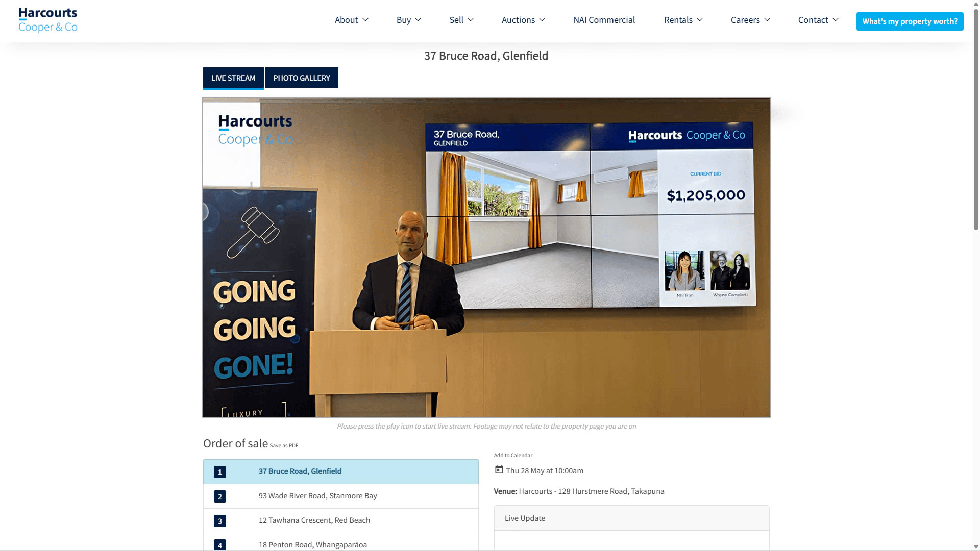
Task: Click Save as PDF link
Action: point(284,445)
